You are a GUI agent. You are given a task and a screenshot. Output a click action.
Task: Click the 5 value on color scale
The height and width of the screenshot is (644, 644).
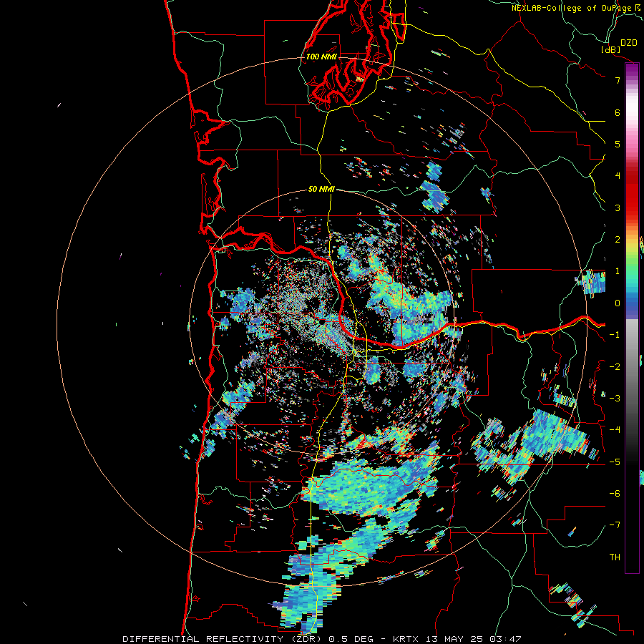point(618,144)
